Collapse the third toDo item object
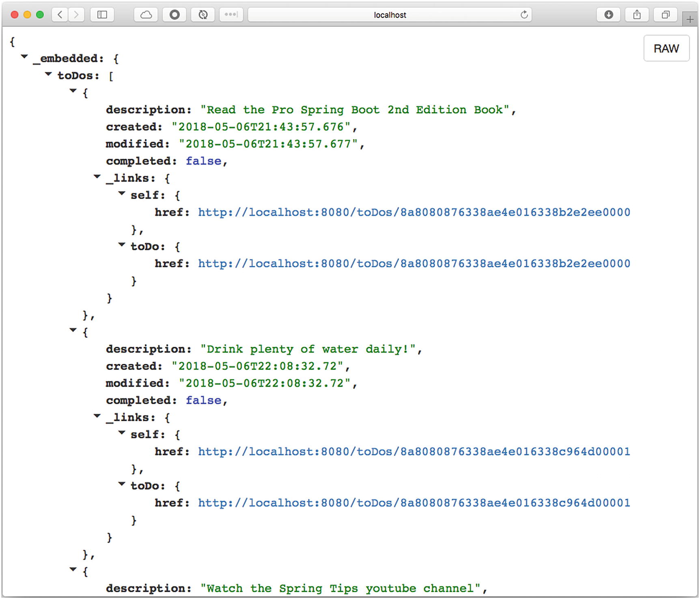 pos(73,570)
